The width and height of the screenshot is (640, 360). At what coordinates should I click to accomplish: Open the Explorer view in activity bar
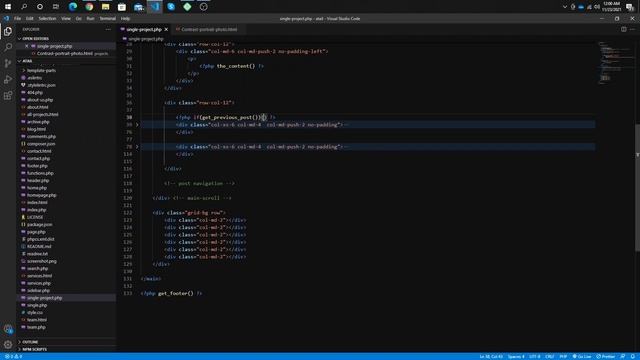[x=8, y=31]
